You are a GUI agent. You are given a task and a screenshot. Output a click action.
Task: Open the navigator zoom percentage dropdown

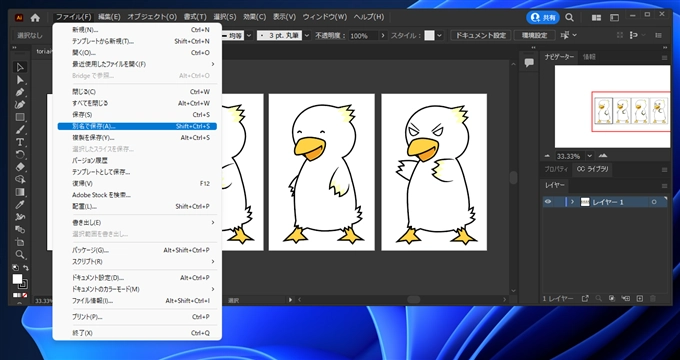click(x=589, y=156)
